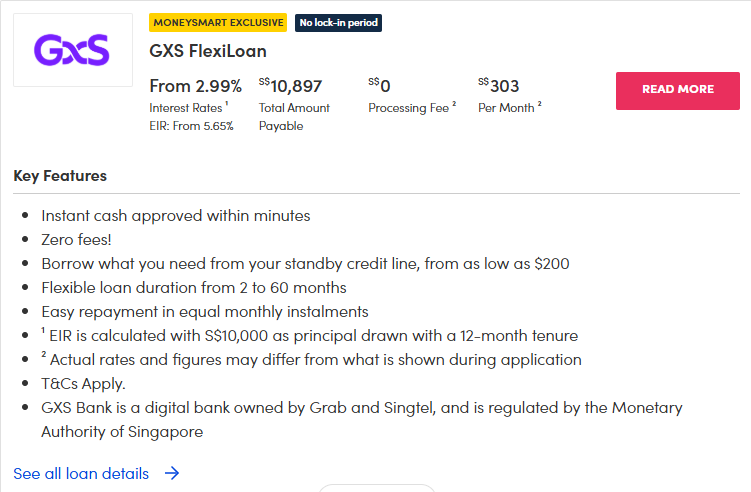Click the Interest Rates footnote label
The width and height of the screenshot is (751, 492).
188,108
